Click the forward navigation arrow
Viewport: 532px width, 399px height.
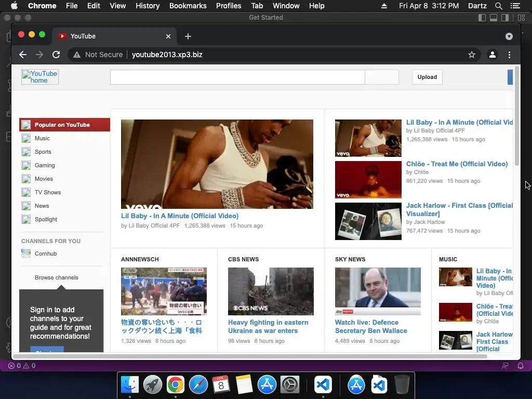39,55
